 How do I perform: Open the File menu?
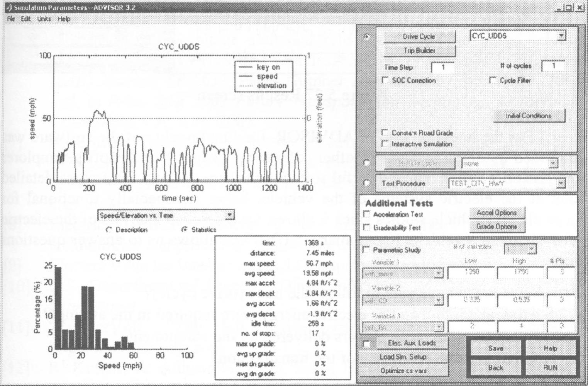(x=11, y=19)
